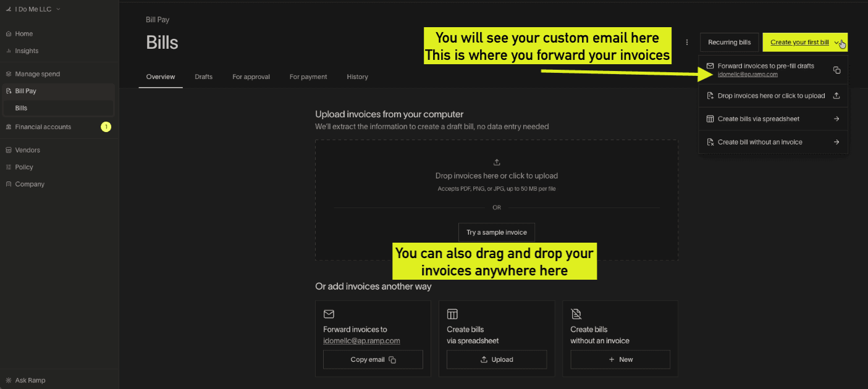The image size is (868, 389).
Task: Click the idomellc@ap.ramp.com link in dropdown
Action: coord(748,74)
